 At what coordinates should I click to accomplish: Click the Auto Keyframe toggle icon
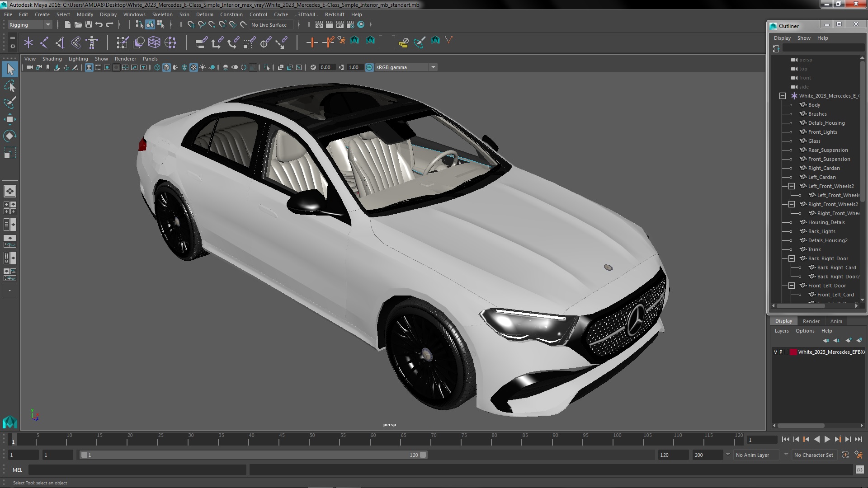coord(845,455)
